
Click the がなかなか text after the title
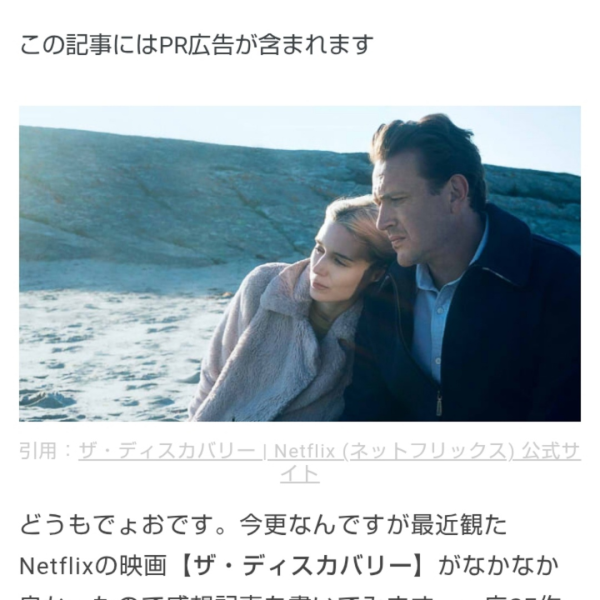click(x=499, y=566)
